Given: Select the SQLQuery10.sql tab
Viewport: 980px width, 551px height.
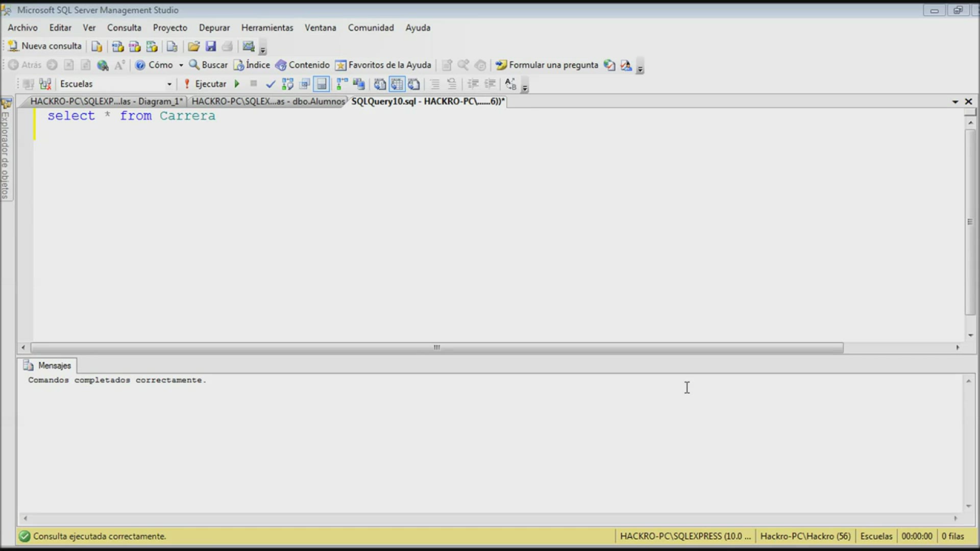Looking at the screenshot, I should pyautogui.click(x=428, y=102).
